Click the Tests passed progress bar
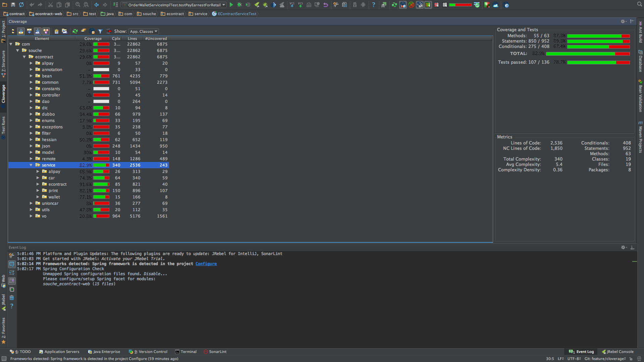This screenshot has height=362, width=644. point(598,62)
